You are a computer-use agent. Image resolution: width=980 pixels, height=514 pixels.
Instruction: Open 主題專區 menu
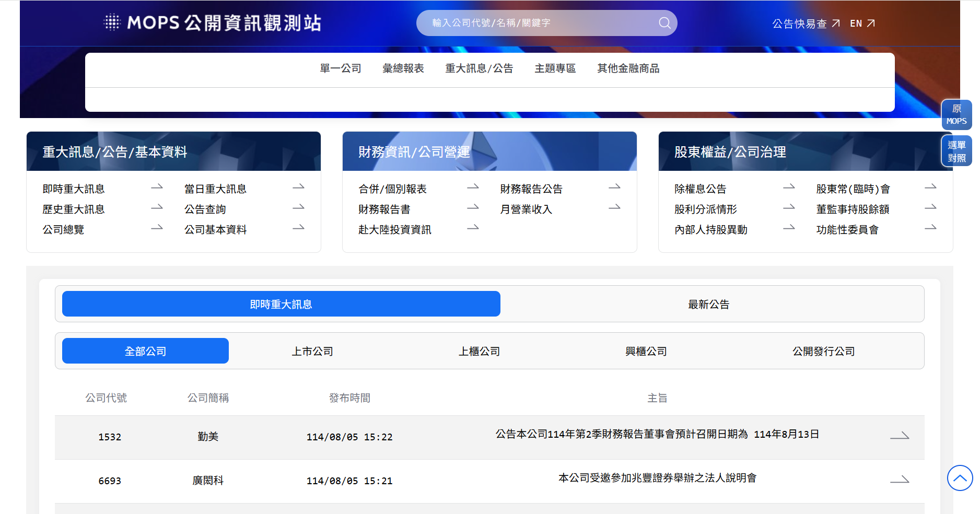tap(555, 68)
